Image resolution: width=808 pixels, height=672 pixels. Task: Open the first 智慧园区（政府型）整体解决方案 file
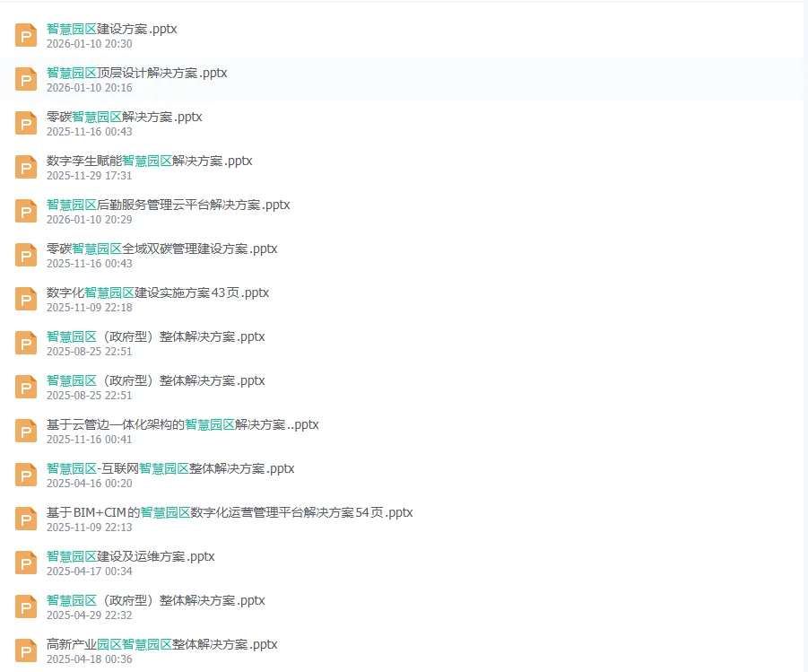pyautogui.click(x=155, y=336)
